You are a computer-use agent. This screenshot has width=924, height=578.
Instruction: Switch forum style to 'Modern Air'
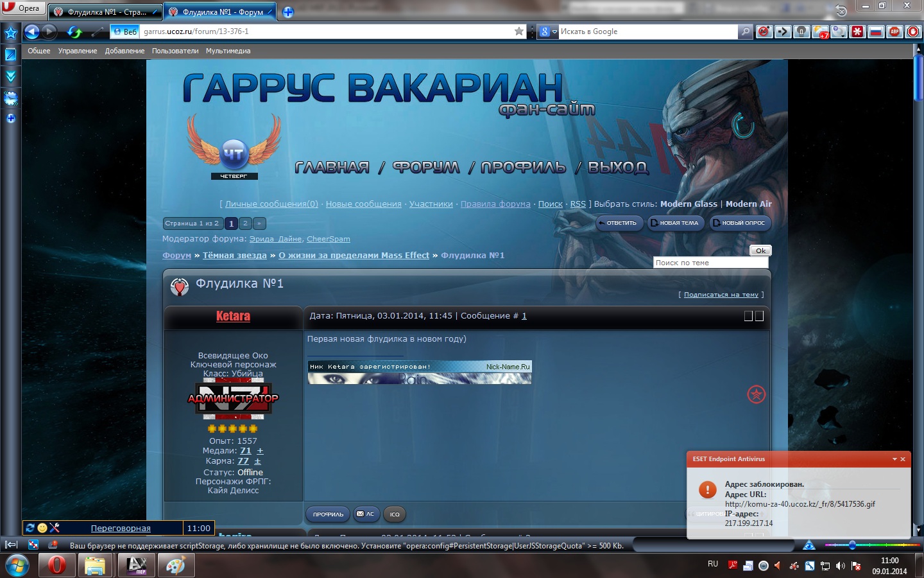coord(749,204)
